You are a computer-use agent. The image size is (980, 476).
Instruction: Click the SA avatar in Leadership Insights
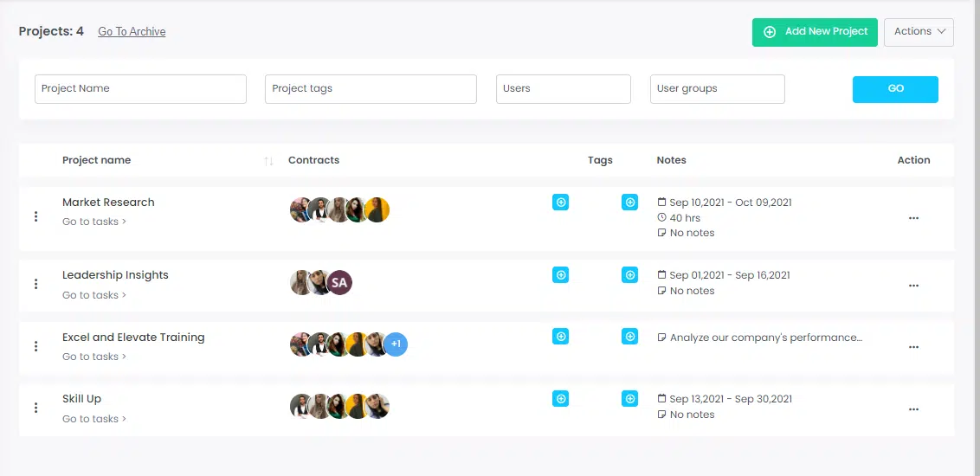(339, 282)
